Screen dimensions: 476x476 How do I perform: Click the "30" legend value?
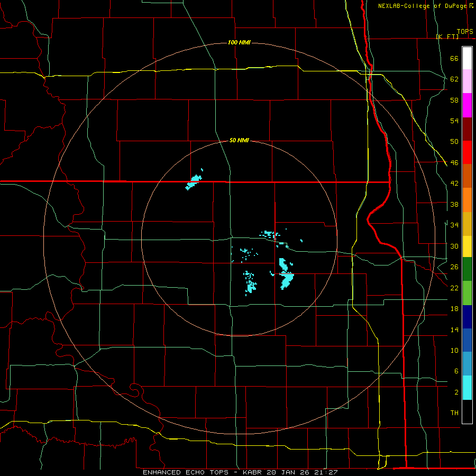454,246
